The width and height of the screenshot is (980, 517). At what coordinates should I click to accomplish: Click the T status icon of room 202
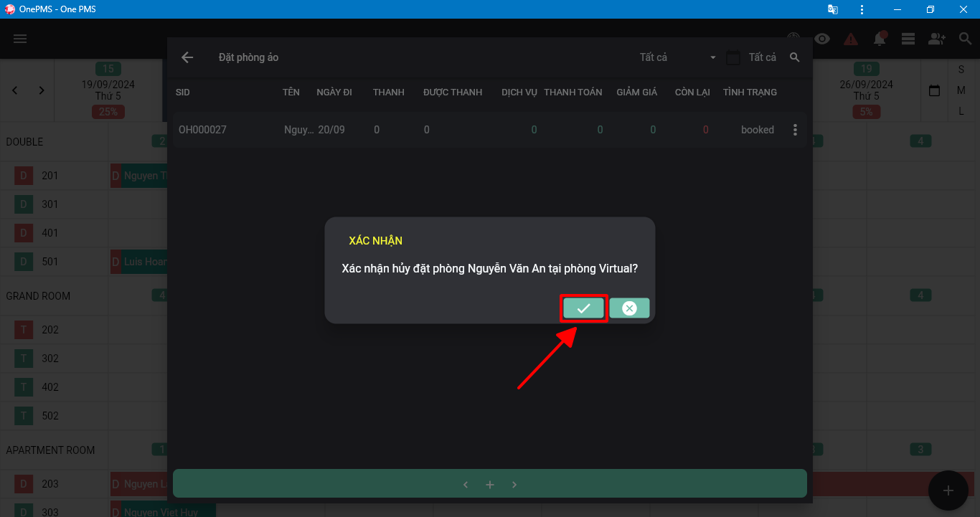[24, 330]
